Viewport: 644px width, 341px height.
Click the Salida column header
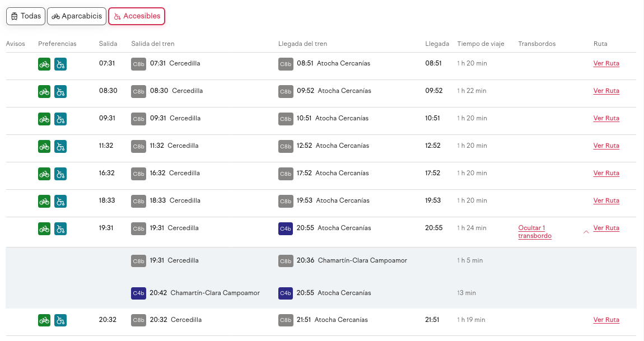(108, 44)
